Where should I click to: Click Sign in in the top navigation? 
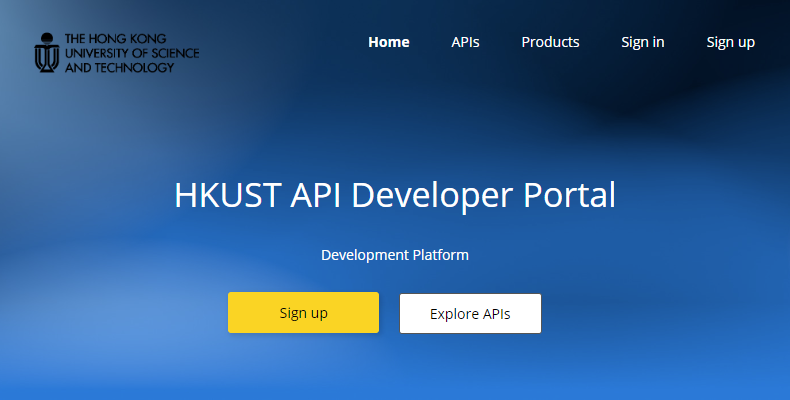[642, 42]
